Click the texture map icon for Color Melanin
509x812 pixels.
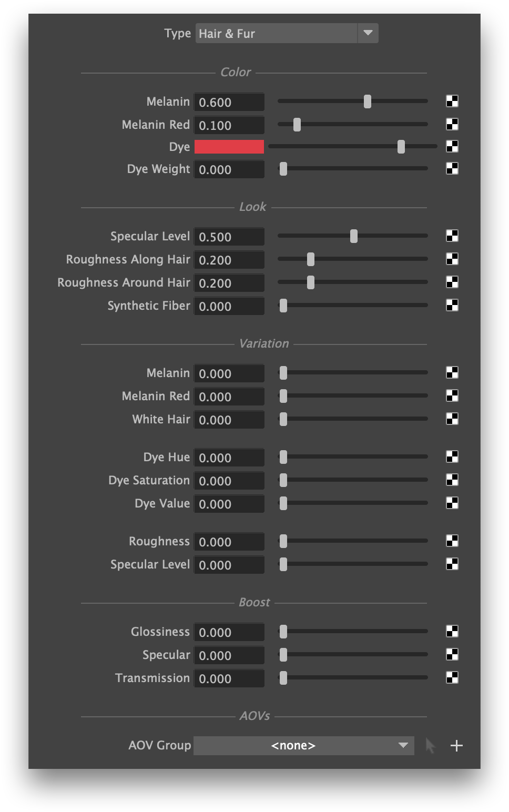coord(452,101)
